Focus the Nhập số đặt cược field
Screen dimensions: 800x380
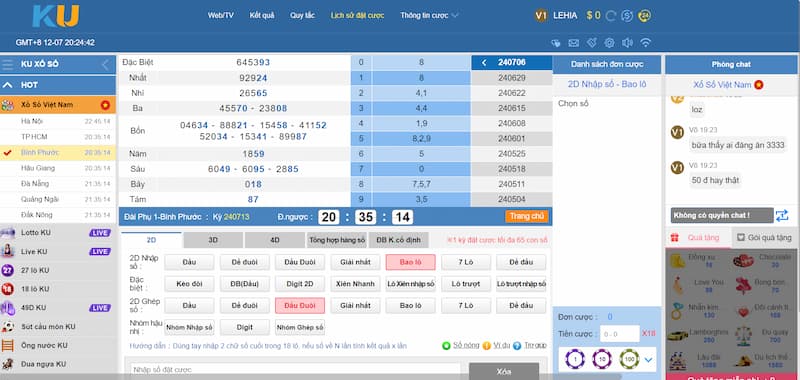[x=295, y=370]
